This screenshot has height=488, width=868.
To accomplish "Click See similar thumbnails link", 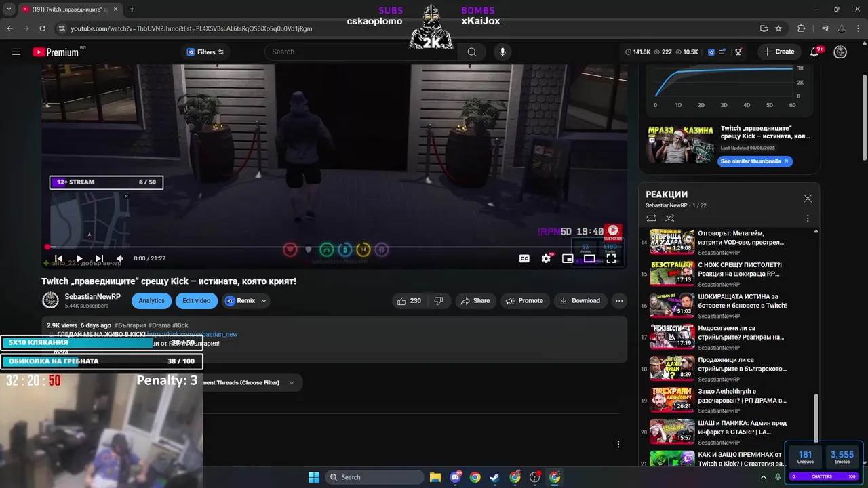I will (x=755, y=161).
